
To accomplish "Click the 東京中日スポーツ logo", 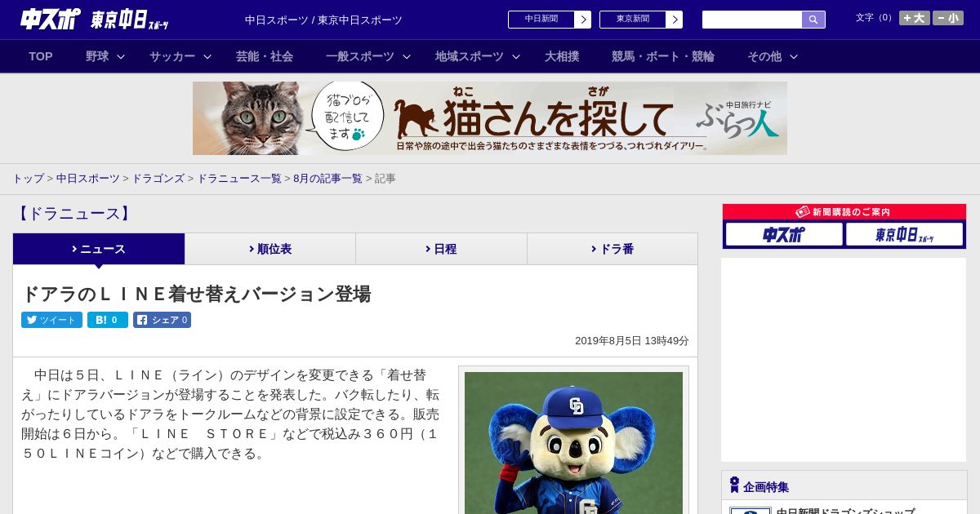I will point(130,20).
